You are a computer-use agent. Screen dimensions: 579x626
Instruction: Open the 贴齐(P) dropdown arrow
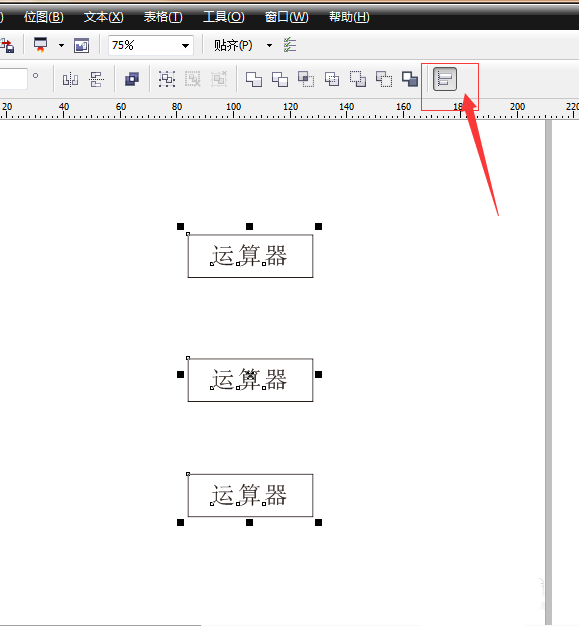coord(270,46)
